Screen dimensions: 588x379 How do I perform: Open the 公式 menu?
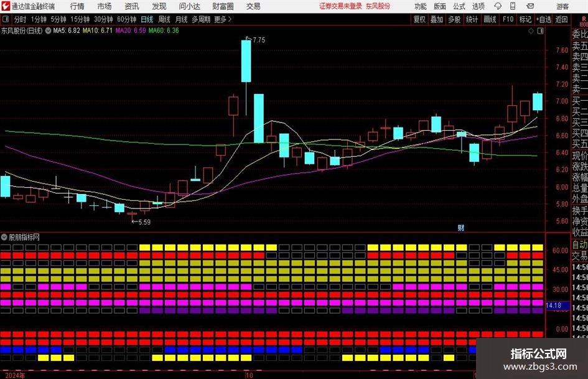point(459,6)
